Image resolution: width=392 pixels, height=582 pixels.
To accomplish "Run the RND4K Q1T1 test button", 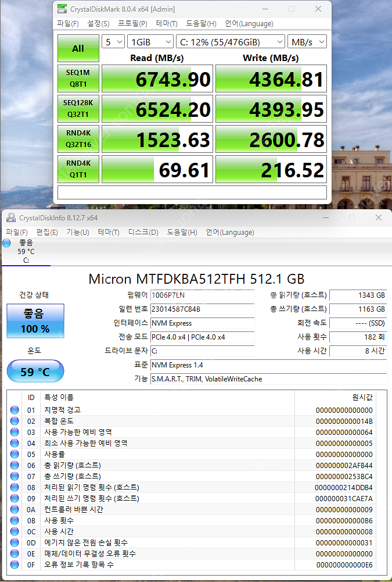I will tap(78, 169).
